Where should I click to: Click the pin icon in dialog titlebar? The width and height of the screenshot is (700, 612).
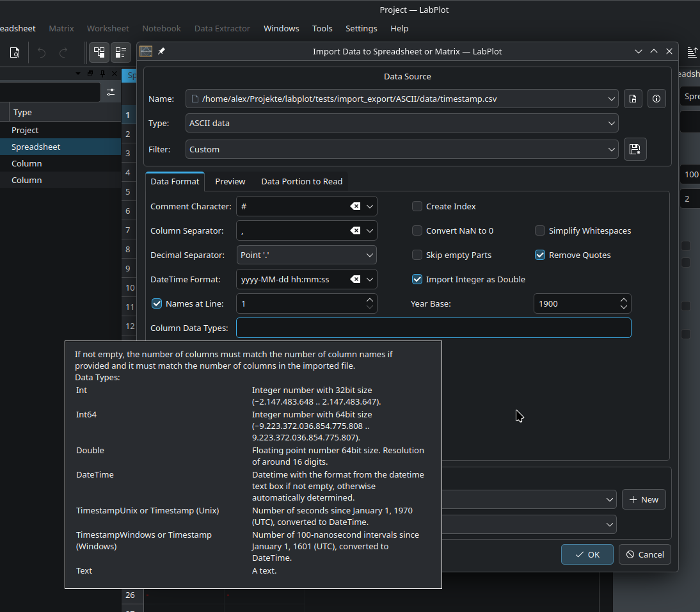[x=161, y=51]
